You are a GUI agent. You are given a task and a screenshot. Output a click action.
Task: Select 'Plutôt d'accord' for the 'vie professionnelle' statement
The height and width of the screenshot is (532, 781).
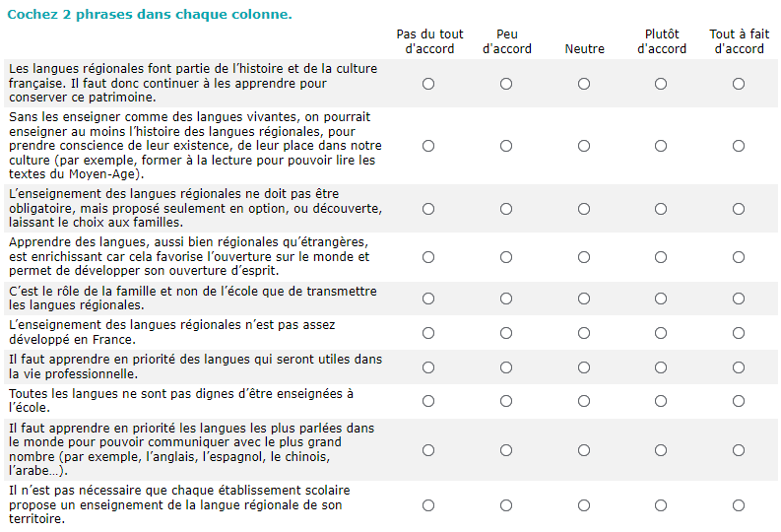661,367
